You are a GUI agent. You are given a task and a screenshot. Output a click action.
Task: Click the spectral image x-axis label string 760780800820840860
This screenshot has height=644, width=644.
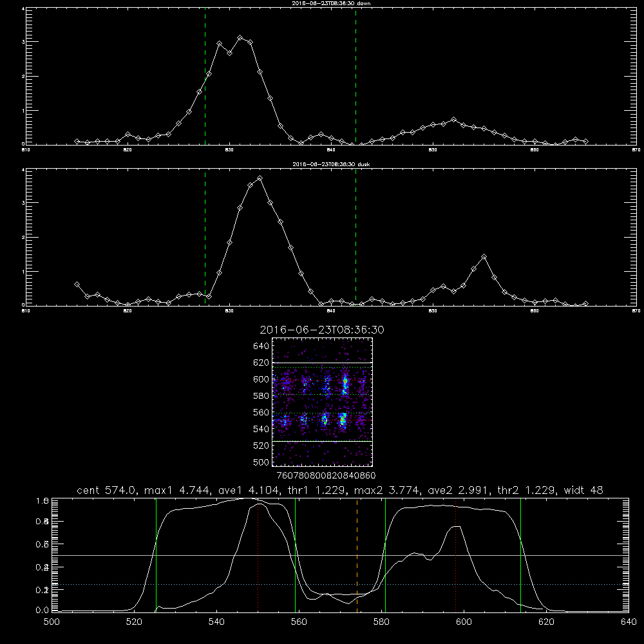click(x=327, y=475)
